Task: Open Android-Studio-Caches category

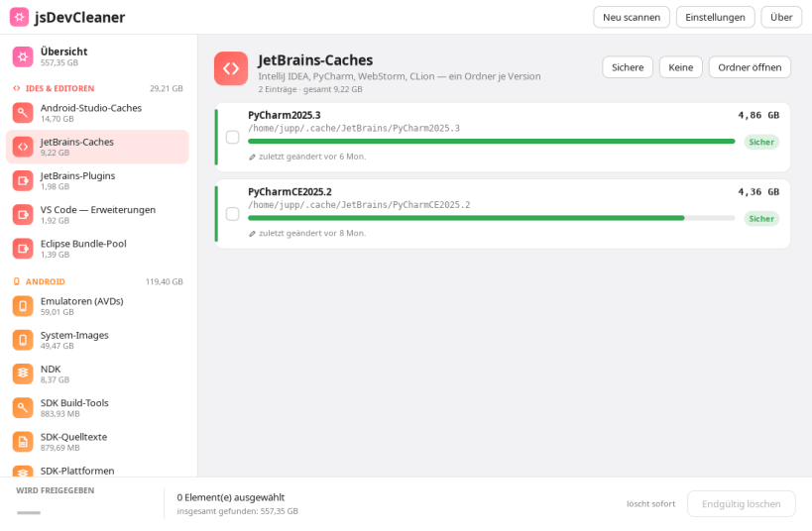Action: [97, 113]
